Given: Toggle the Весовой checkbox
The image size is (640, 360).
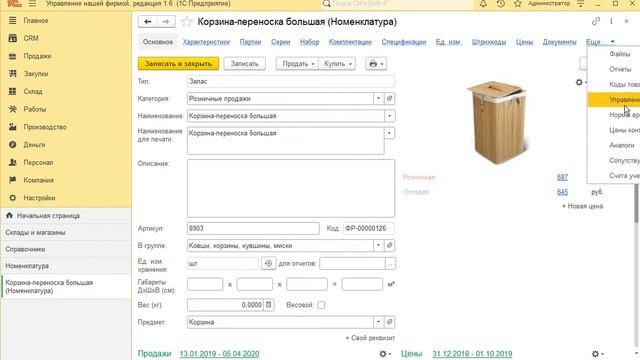Looking at the screenshot, I should 321,305.
